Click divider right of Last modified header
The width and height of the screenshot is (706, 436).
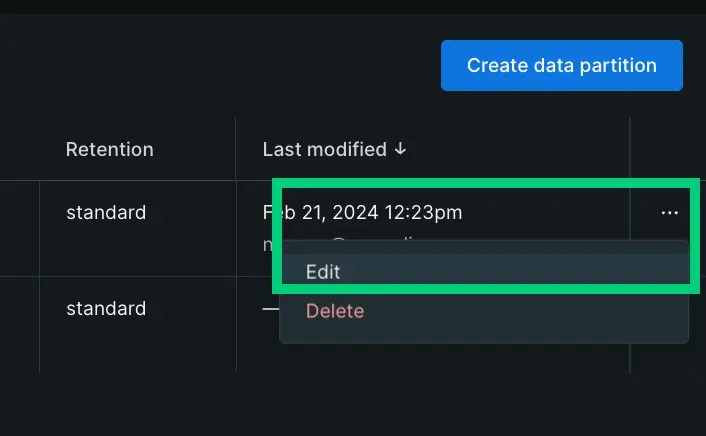click(630, 149)
